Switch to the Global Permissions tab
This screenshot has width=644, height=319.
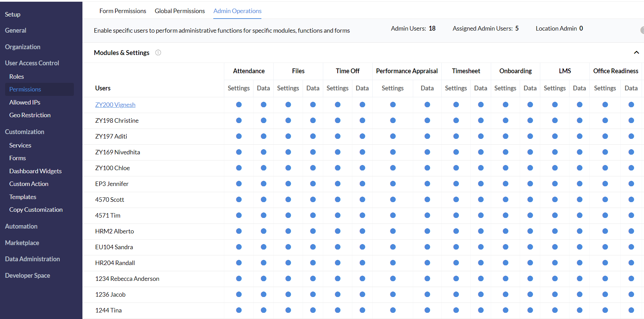click(180, 11)
